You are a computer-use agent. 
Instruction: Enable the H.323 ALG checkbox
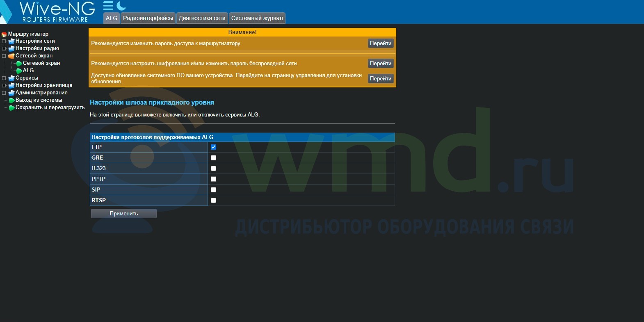pos(213,168)
